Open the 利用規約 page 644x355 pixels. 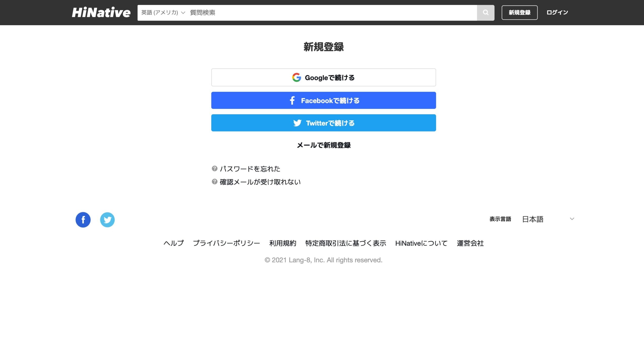(x=283, y=243)
